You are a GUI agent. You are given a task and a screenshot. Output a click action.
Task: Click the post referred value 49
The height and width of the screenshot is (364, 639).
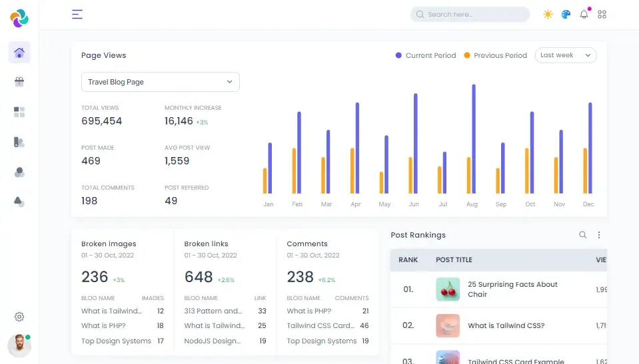coord(171,201)
